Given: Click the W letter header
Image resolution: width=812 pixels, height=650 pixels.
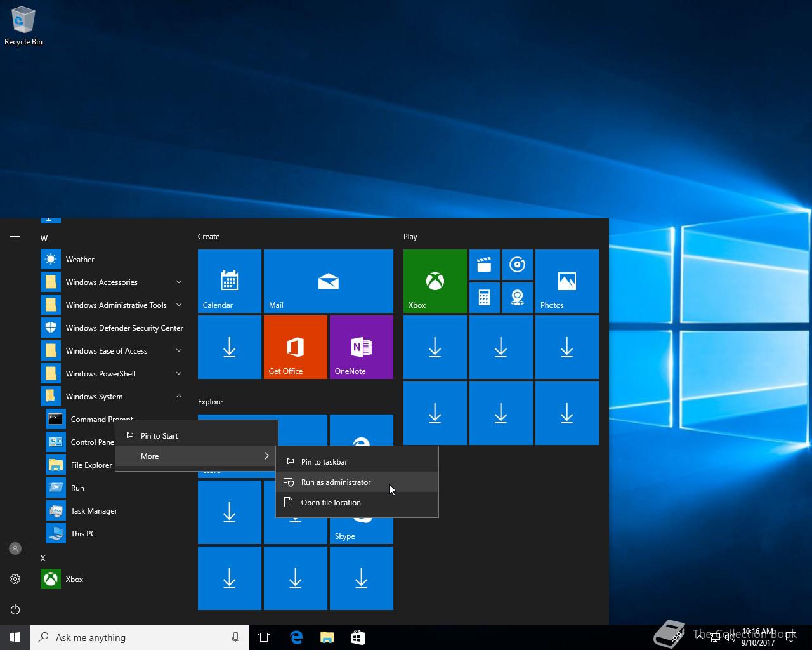Looking at the screenshot, I should pyautogui.click(x=44, y=238).
